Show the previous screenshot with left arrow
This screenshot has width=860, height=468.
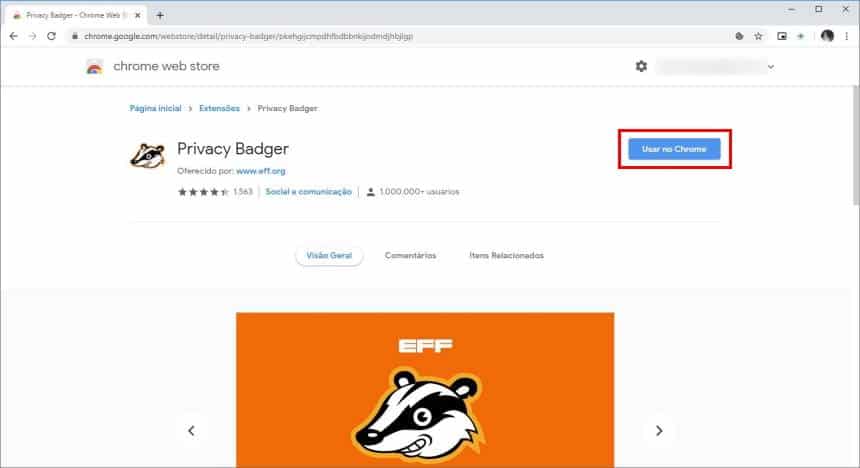pos(191,431)
